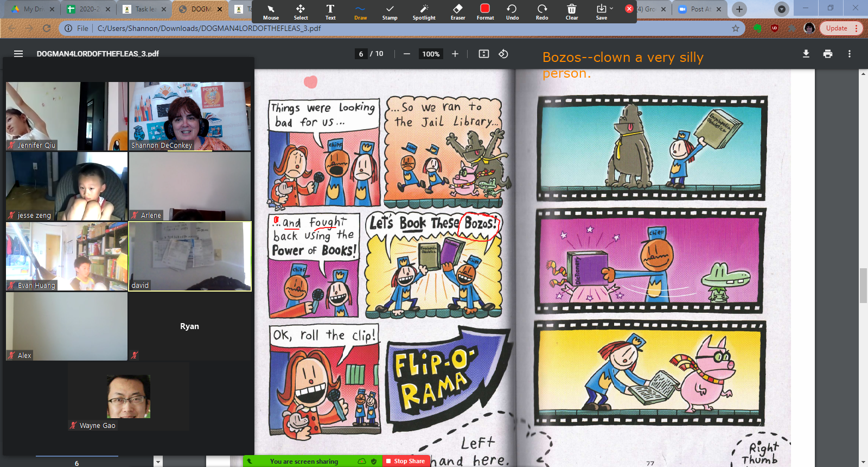This screenshot has width=868, height=467.
Task: Print the PDF document
Action: pyautogui.click(x=828, y=54)
